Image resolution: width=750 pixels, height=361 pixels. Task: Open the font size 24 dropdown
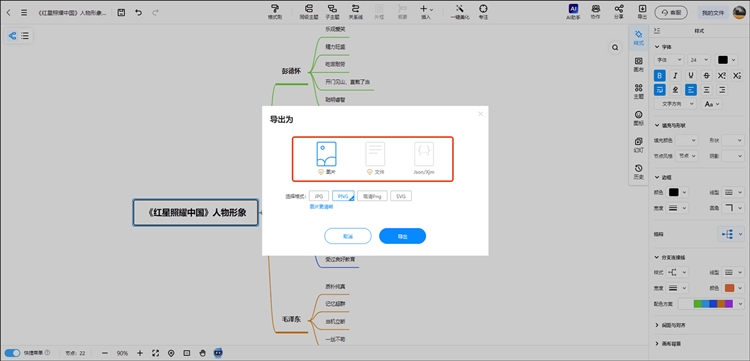point(699,60)
